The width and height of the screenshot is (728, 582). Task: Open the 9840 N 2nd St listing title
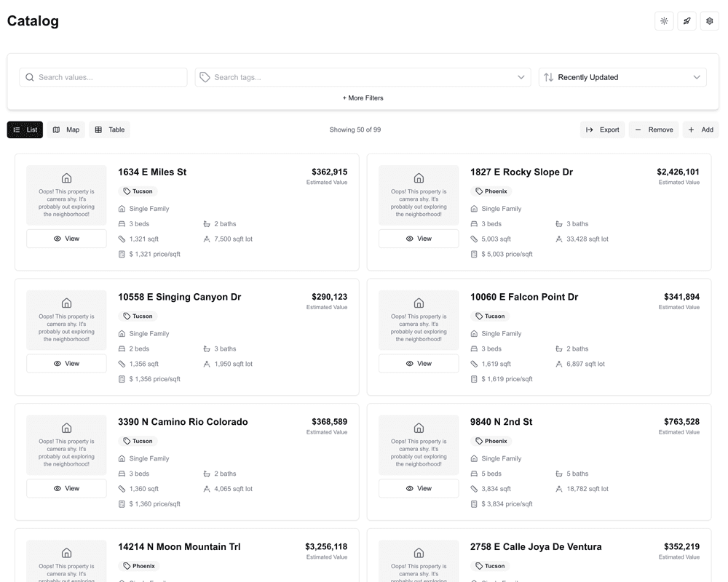point(501,422)
